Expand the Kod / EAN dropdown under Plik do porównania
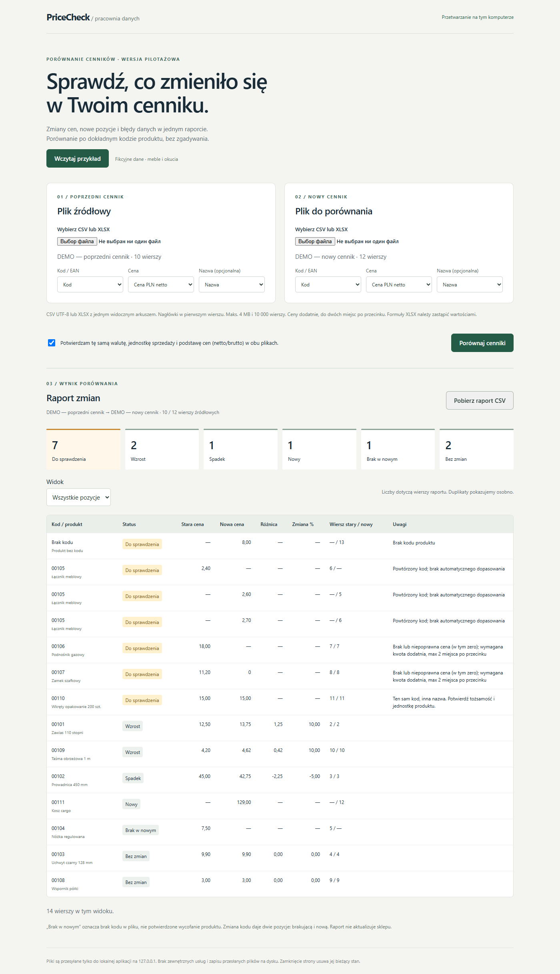This screenshot has height=974, width=560. point(328,284)
